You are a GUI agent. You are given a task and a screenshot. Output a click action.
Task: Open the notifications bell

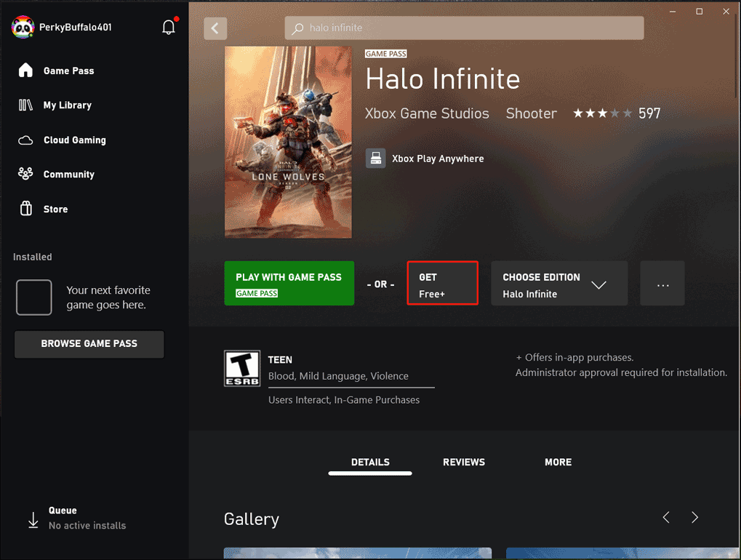tap(168, 25)
